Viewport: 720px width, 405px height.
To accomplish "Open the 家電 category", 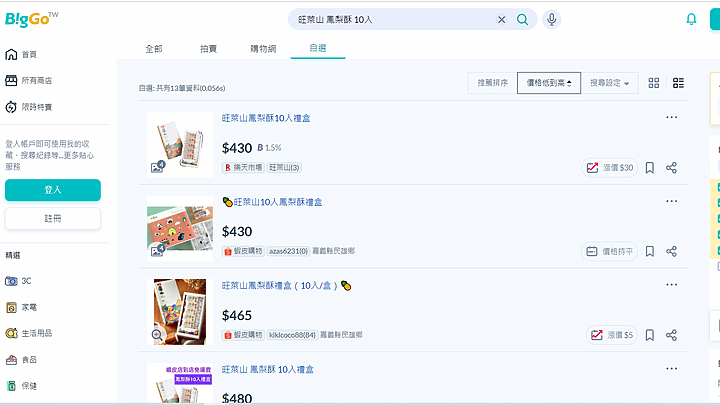I will (21, 307).
